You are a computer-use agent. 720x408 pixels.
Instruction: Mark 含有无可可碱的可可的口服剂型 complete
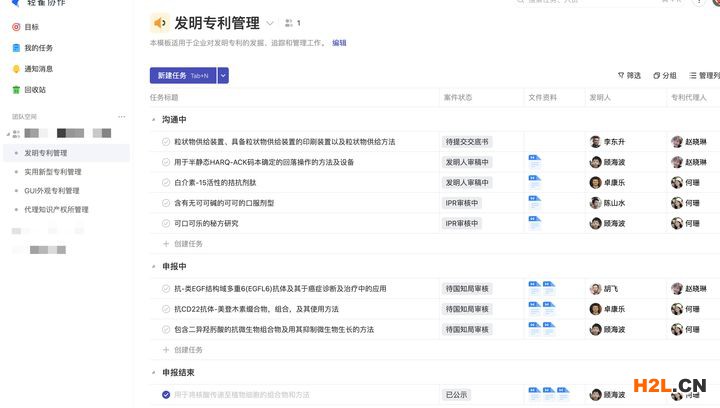(x=166, y=203)
